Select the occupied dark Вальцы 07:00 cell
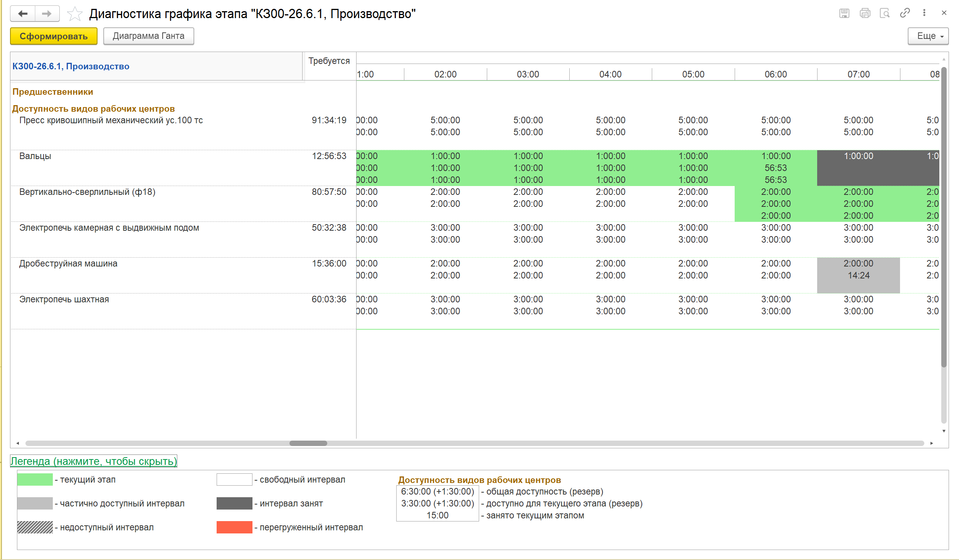 pyautogui.click(x=858, y=168)
